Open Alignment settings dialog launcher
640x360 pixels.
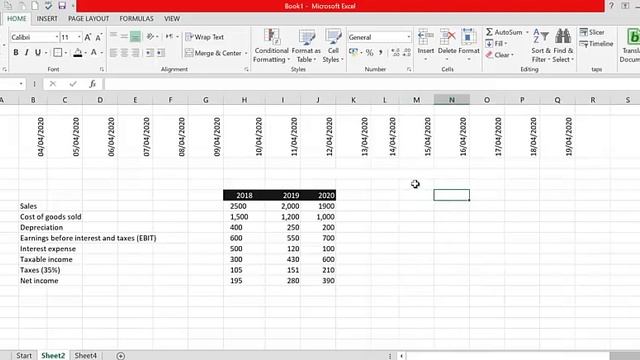tap(246, 69)
